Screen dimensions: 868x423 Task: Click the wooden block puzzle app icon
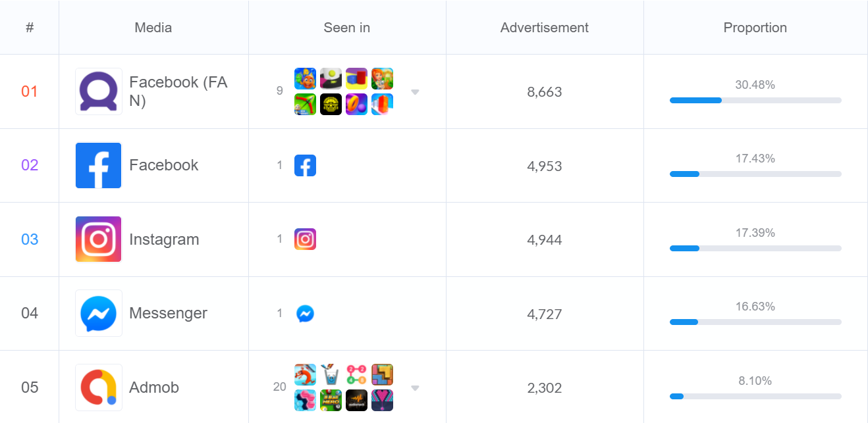pos(382,375)
